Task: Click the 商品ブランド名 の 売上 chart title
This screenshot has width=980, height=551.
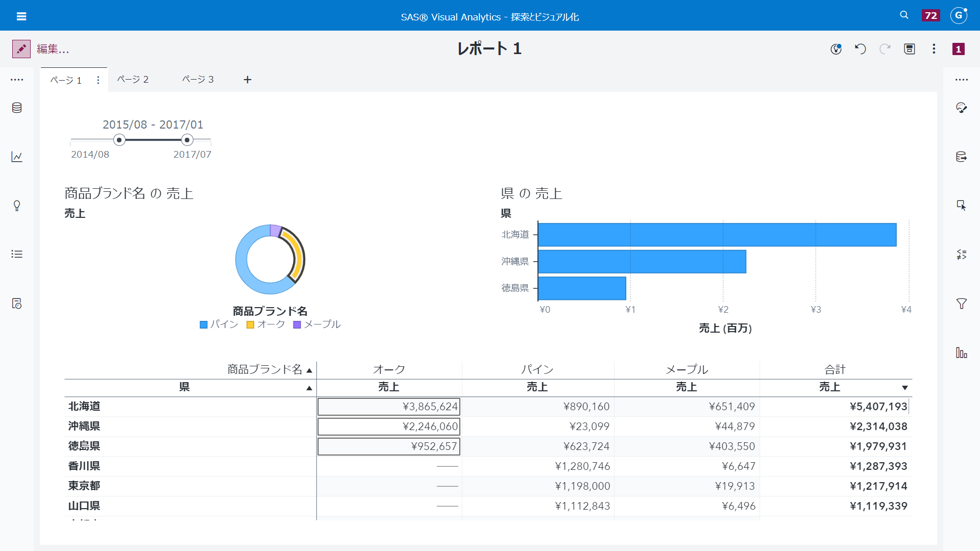Action: [129, 193]
